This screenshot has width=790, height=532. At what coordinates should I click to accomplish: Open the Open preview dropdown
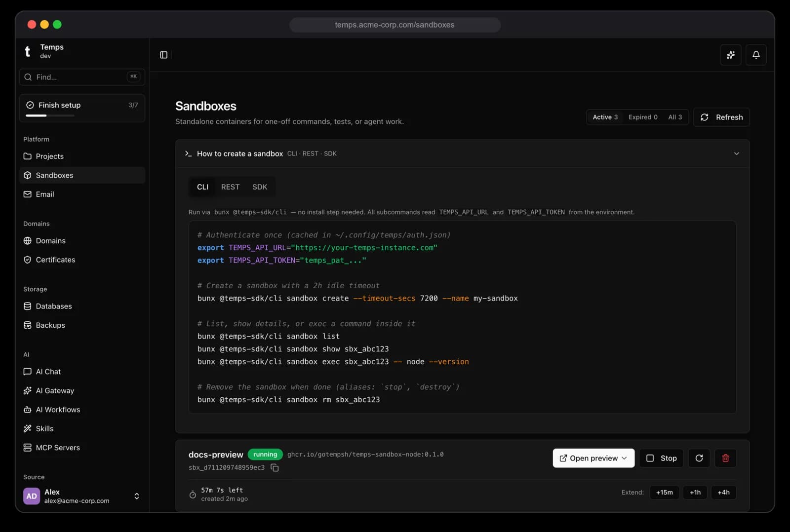[593, 458]
